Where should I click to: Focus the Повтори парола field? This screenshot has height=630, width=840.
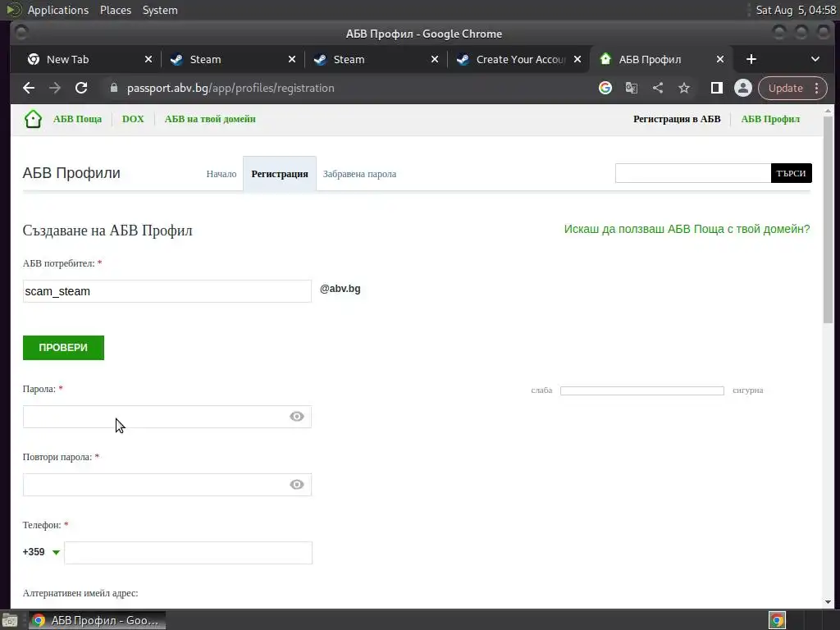point(167,485)
